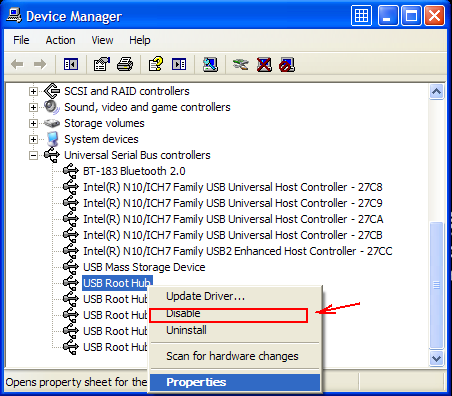Click Update driver toolbar icon
The height and width of the screenshot is (396, 452).
[241, 64]
